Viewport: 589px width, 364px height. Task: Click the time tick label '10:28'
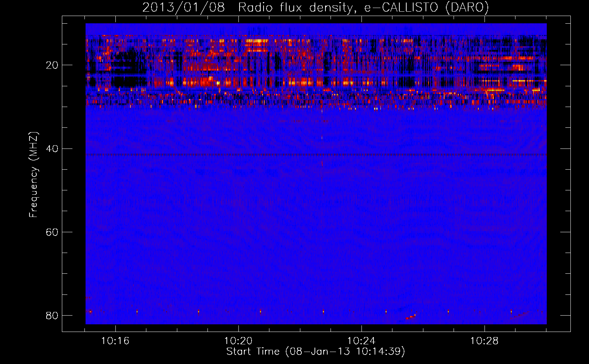[x=484, y=341]
